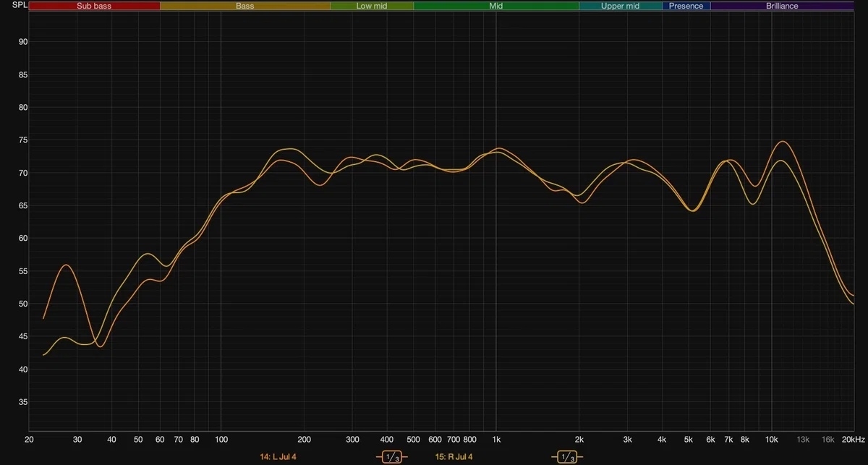Click the 2k label on frequency axis
The height and width of the screenshot is (465, 868).
(579, 439)
